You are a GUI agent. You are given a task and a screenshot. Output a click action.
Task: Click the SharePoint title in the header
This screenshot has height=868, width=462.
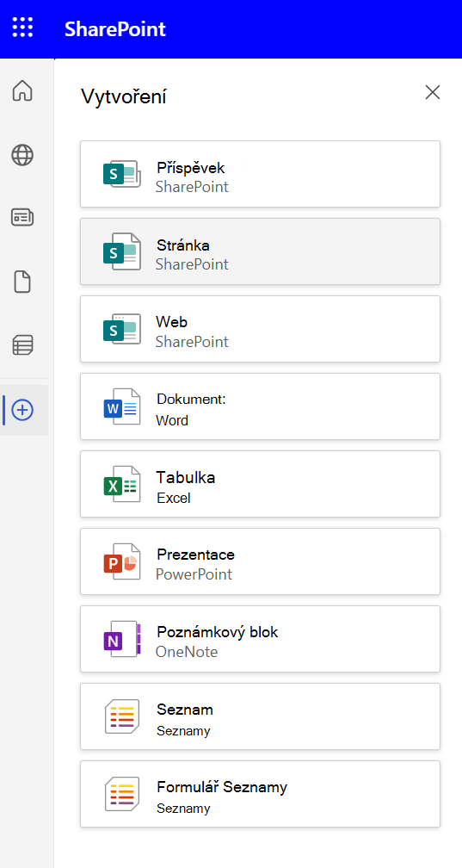[115, 28]
